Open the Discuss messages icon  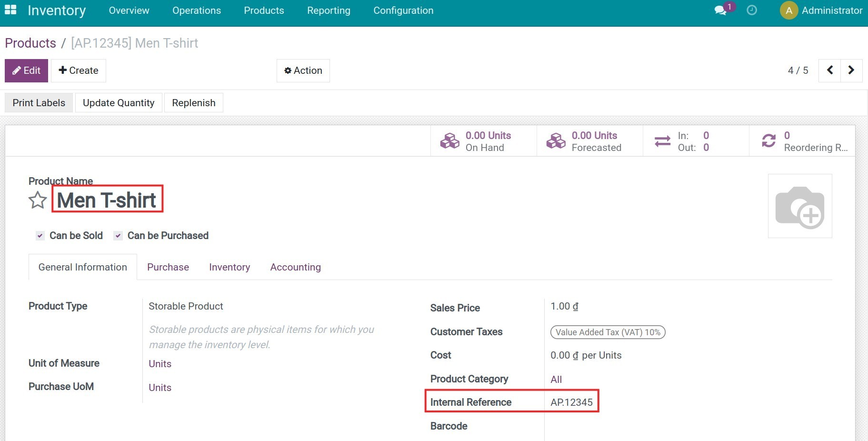click(720, 10)
